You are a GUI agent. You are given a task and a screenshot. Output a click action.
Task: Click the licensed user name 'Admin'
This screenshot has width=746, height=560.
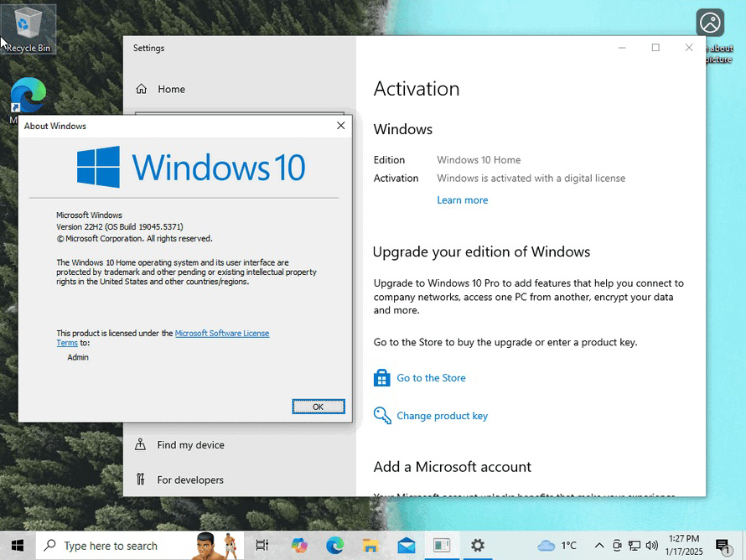78,357
